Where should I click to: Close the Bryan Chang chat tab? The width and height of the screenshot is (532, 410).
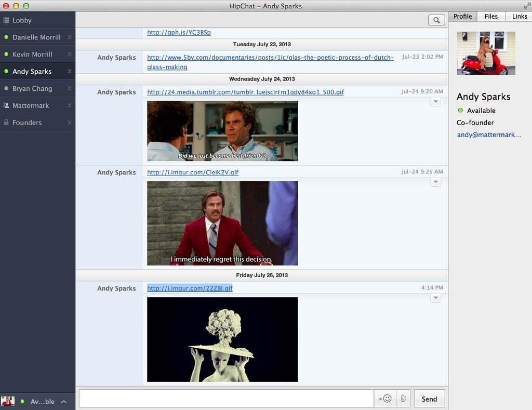pos(70,88)
